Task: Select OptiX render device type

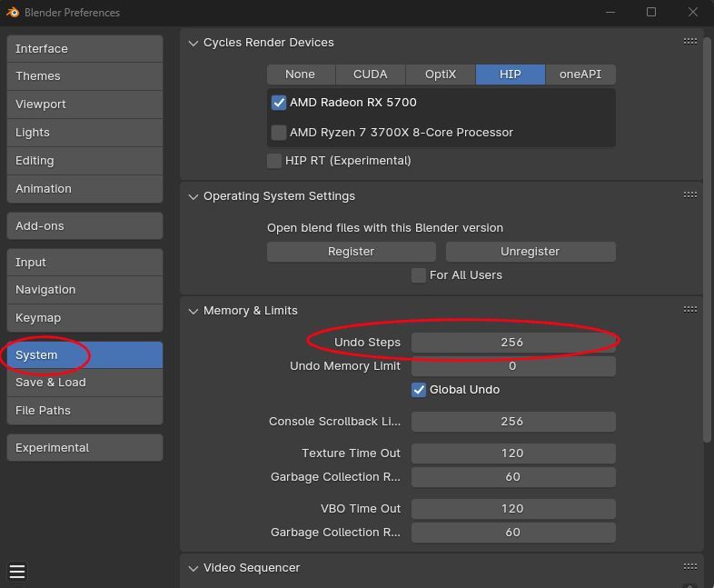Action: pos(441,75)
